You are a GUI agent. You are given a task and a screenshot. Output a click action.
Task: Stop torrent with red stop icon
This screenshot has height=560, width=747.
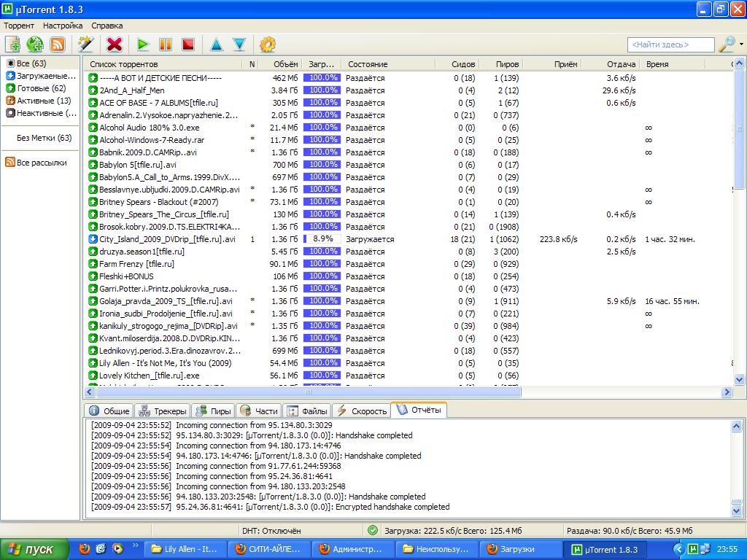point(188,44)
